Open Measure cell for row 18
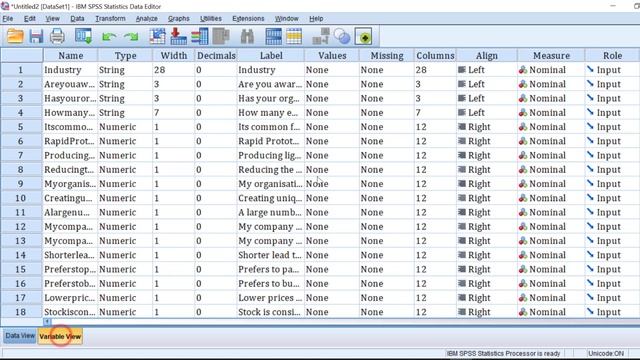Image resolution: width=640 pixels, height=360 pixels. (x=551, y=312)
